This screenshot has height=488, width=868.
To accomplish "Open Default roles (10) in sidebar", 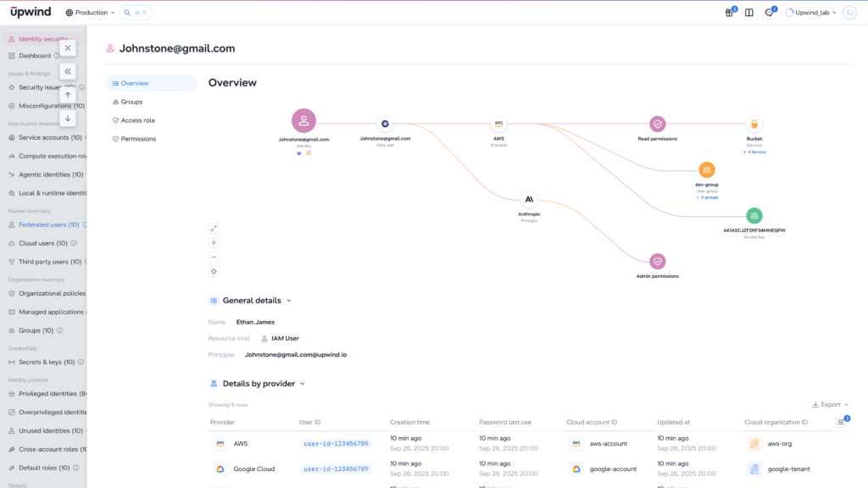I will point(39,468).
